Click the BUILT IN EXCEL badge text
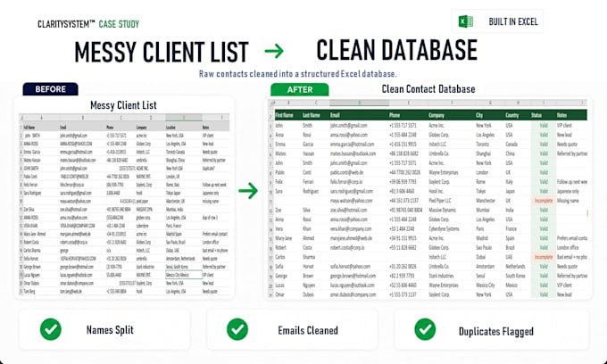Screen dimensions: 607x364 point(513,21)
